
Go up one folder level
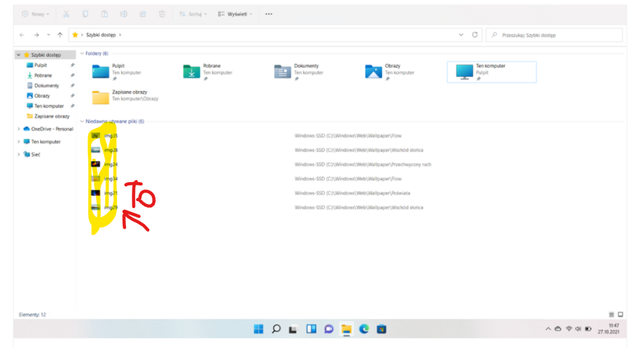click(x=60, y=35)
